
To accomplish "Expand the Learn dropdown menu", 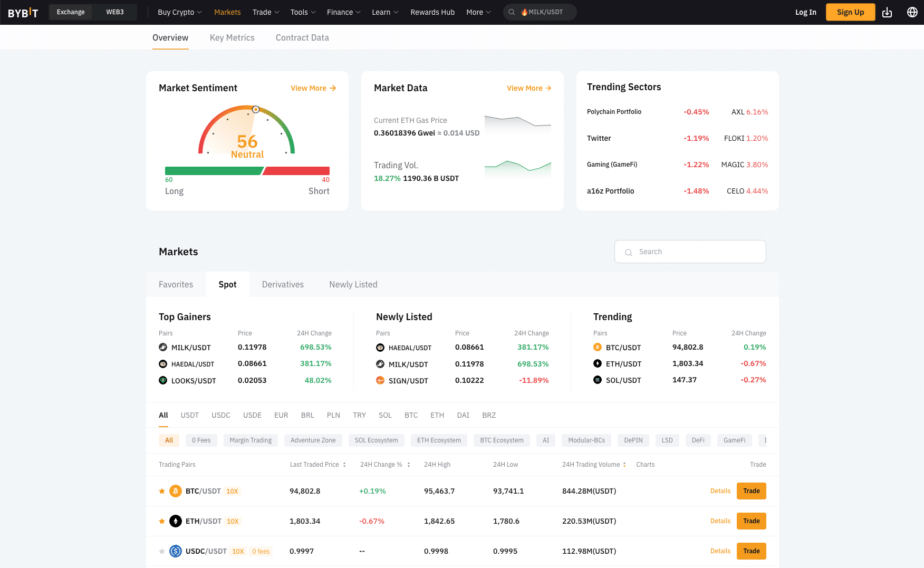I will (x=386, y=12).
